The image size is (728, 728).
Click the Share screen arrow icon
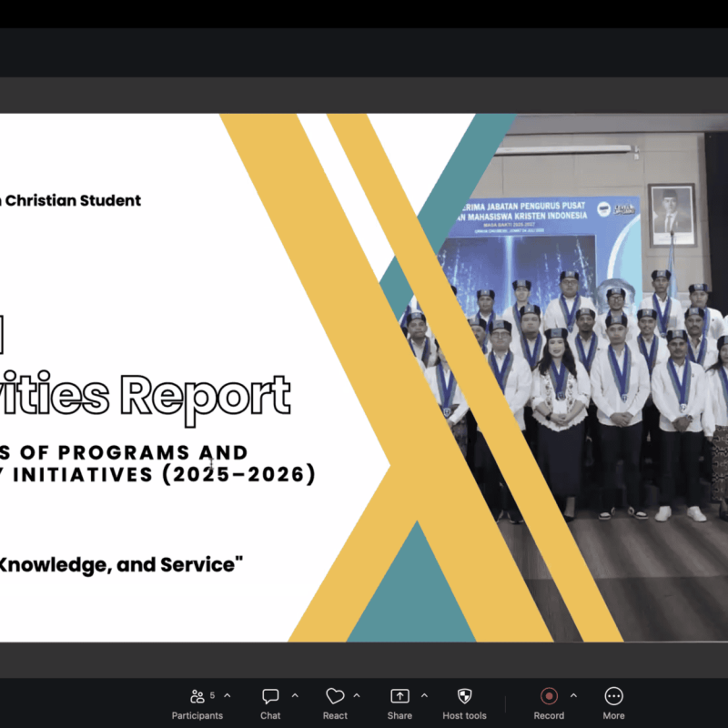(x=399, y=696)
